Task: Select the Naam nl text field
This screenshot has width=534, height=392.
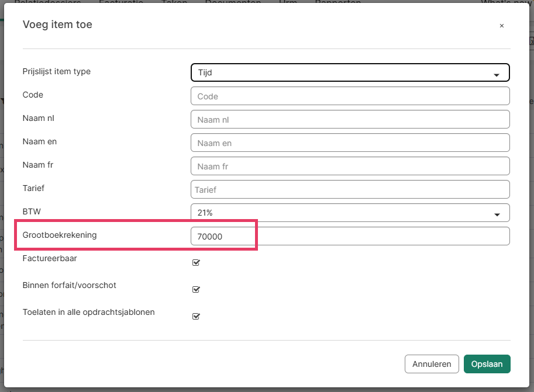Action: click(x=350, y=119)
